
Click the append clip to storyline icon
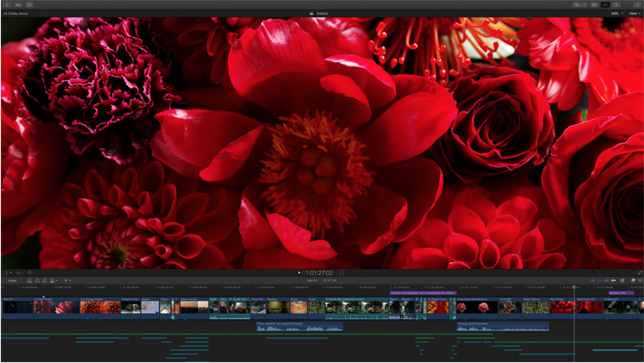pyautogui.click(x=47, y=280)
